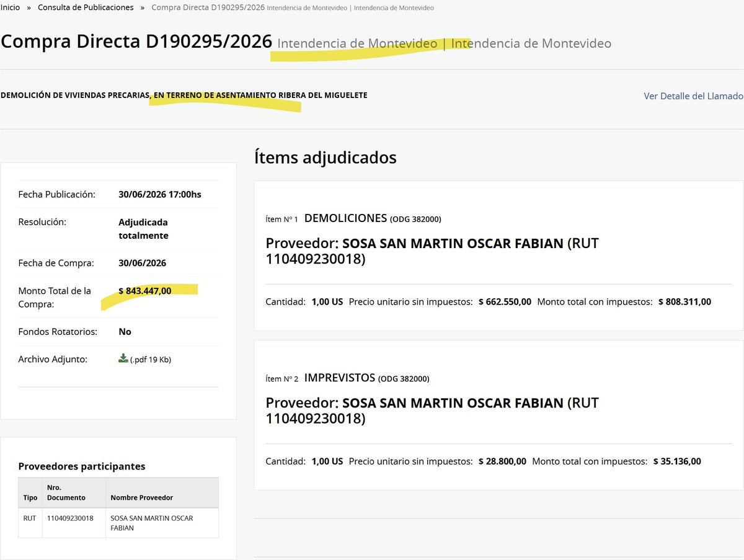Select the total amount $ 843.447,00
The width and height of the screenshot is (744, 560).
pyautogui.click(x=145, y=291)
